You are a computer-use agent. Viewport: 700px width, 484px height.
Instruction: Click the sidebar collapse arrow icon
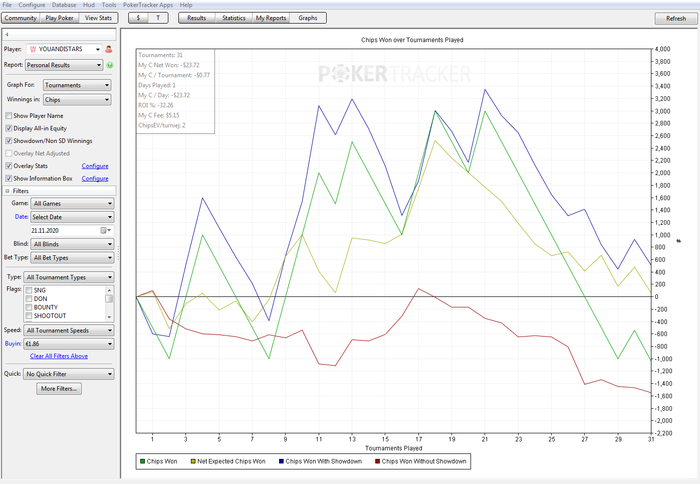(7, 33)
